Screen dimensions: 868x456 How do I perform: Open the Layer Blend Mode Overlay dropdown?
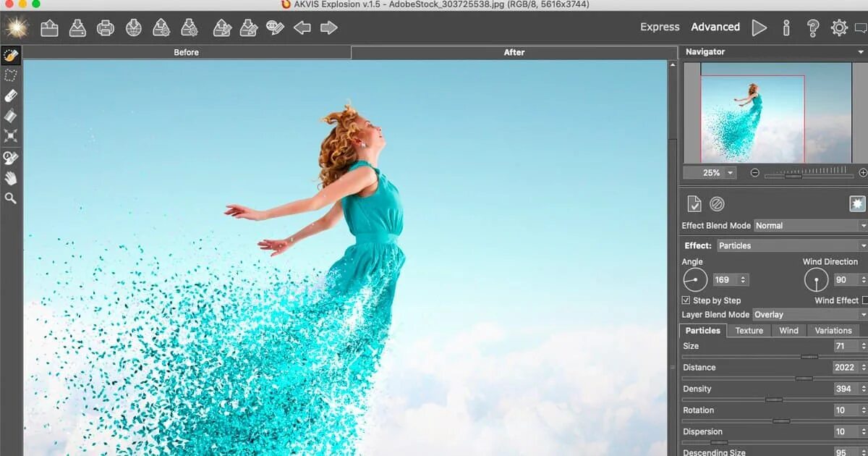(809, 315)
